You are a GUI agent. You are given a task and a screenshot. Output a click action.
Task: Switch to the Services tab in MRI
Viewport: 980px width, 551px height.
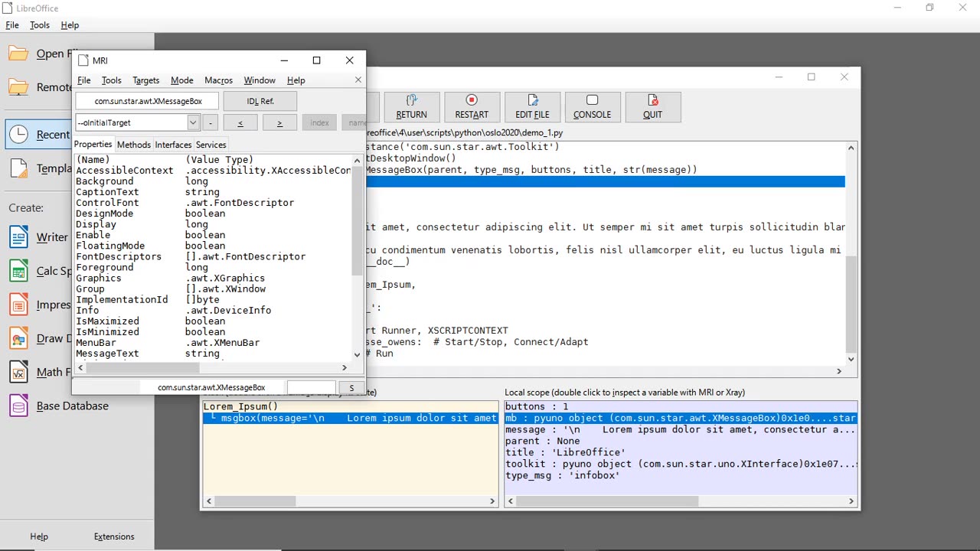(211, 145)
